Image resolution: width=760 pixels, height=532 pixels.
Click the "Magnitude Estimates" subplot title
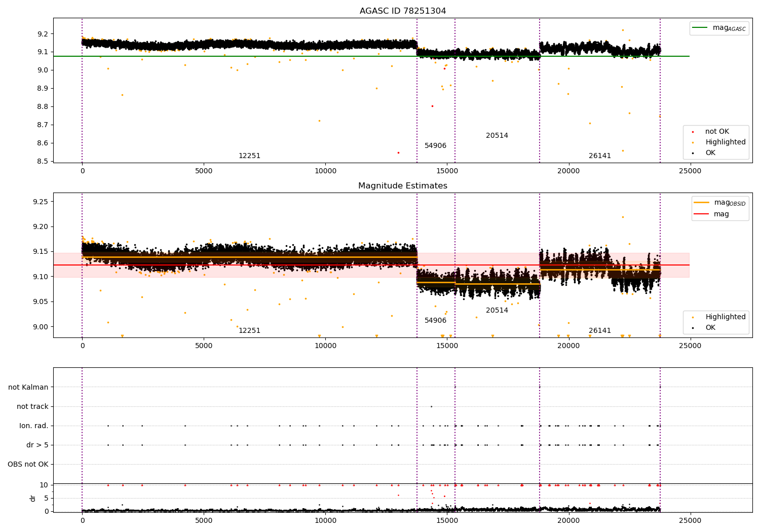click(403, 186)
